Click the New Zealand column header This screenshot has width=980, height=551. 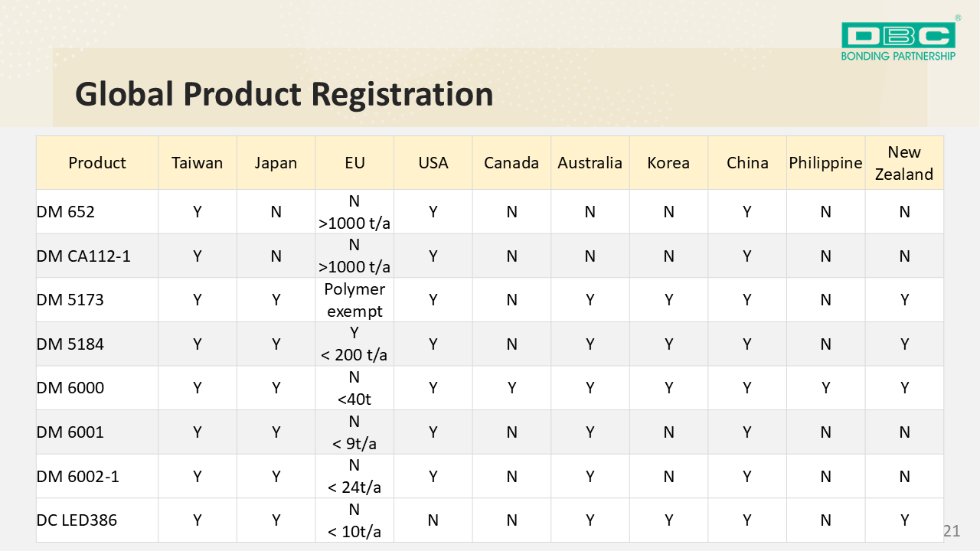pos(903,163)
